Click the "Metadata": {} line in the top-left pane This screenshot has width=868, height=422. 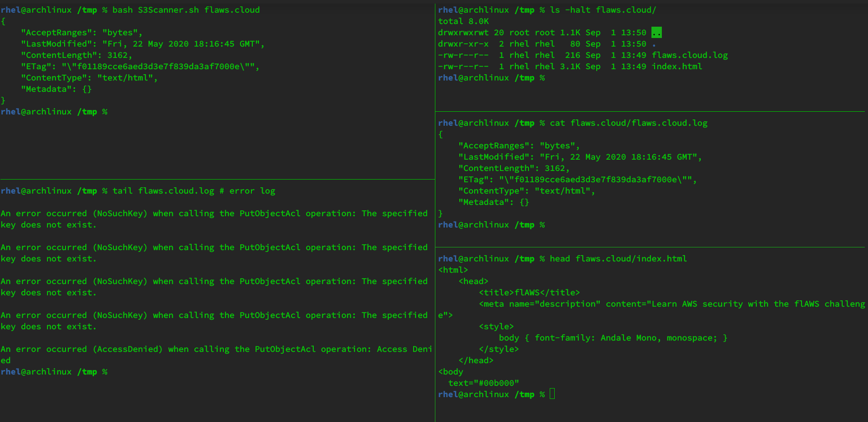coord(56,89)
